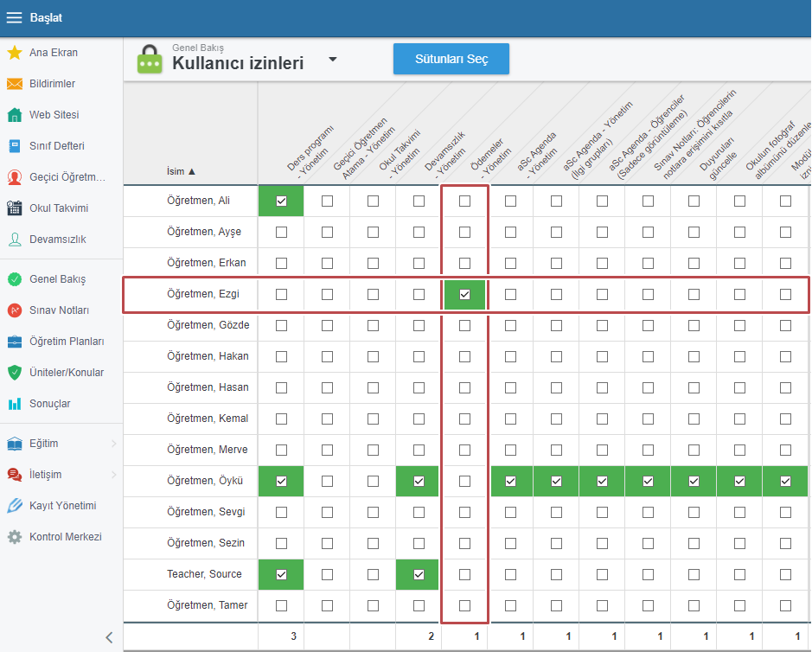Expand the İletişim submenu chevron
The width and height of the screenshot is (812, 652).
click(x=114, y=475)
